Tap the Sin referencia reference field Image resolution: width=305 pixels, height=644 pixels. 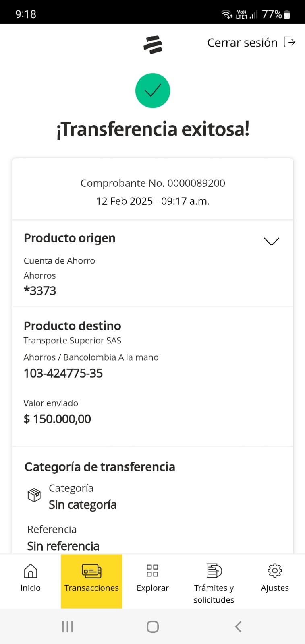[63, 546]
